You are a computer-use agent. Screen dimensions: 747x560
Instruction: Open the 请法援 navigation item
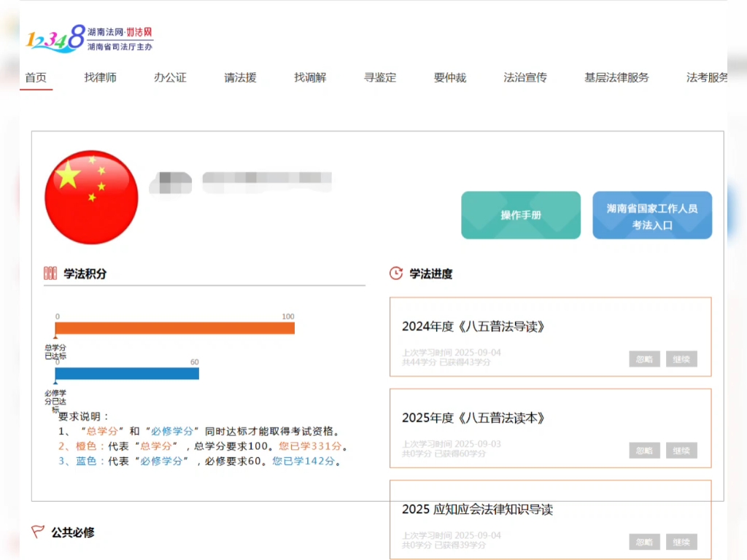240,77
